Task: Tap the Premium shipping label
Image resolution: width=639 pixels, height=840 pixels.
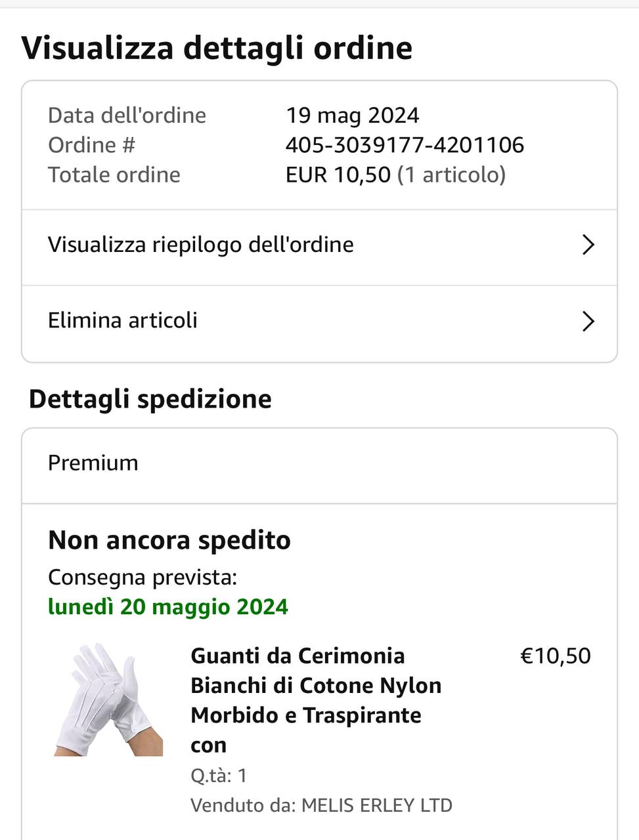Action: click(x=93, y=463)
